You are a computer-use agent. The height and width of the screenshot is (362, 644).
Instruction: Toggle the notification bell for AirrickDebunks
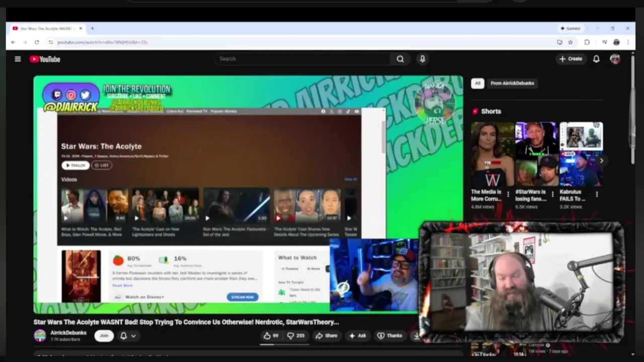(123, 335)
